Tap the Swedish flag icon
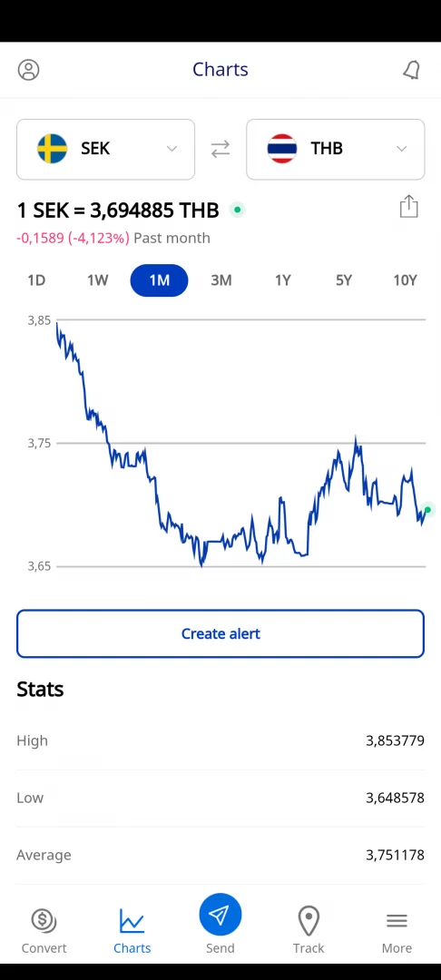 [52, 149]
